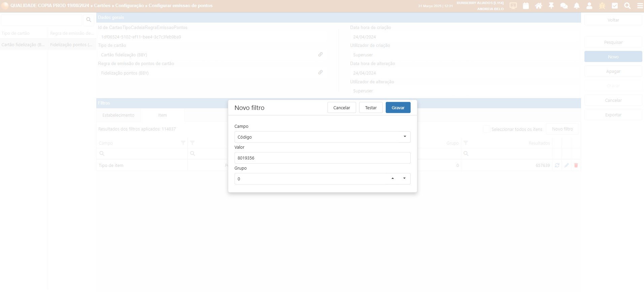Click the Resultados column header
644x292 pixels.
(x=539, y=143)
